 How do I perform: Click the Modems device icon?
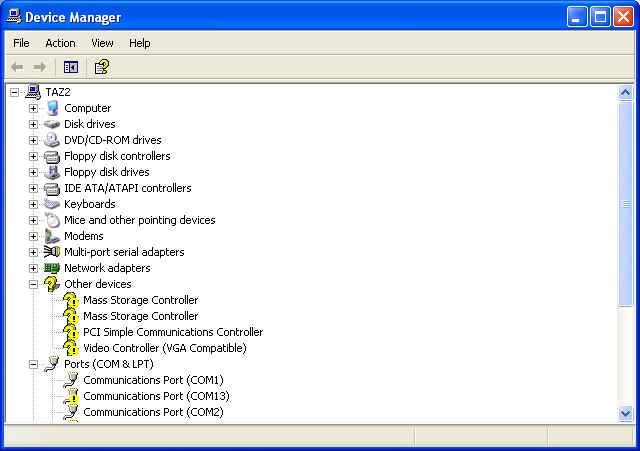pos(52,236)
